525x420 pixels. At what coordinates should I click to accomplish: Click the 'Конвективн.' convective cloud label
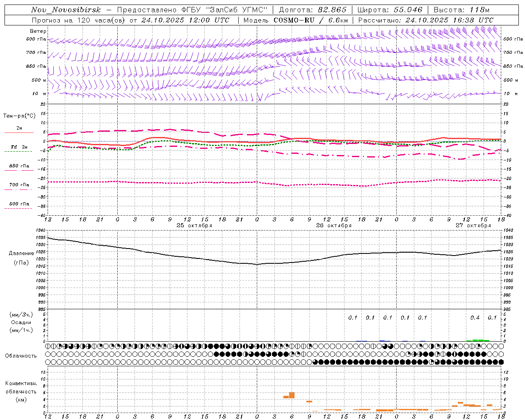pyautogui.click(x=21, y=383)
